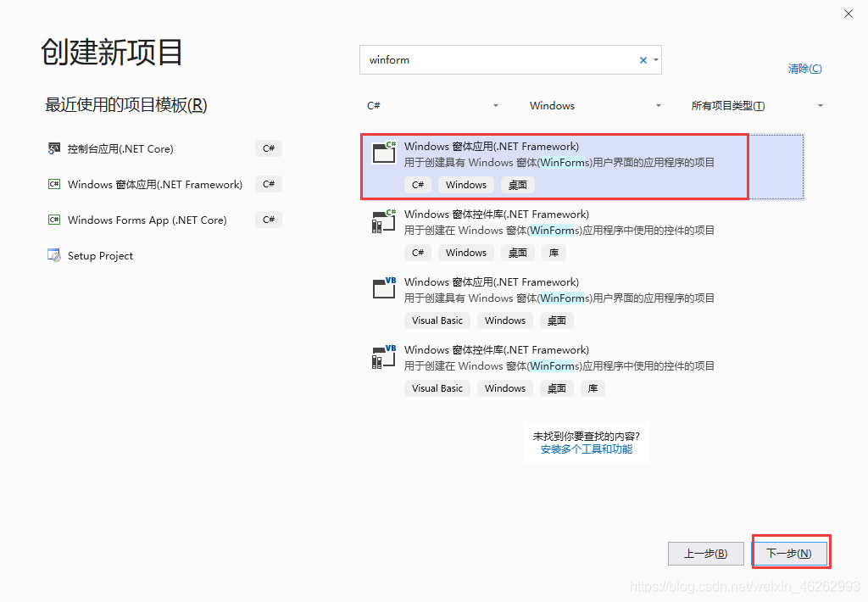Select Visual Basic Windows 窗体控件库 result title
This screenshot has width=868, height=602.
click(x=497, y=350)
